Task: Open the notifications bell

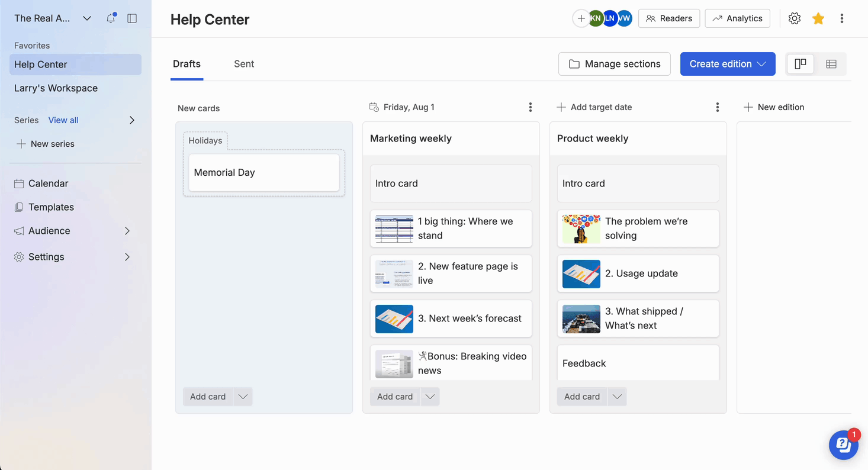Action: pyautogui.click(x=111, y=18)
